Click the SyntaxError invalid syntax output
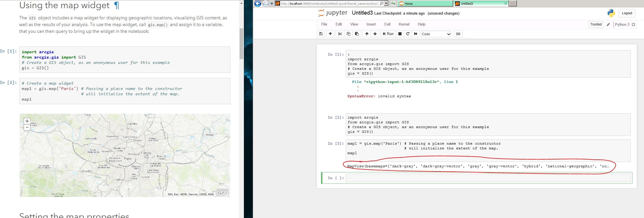 pyautogui.click(x=379, y=96)
